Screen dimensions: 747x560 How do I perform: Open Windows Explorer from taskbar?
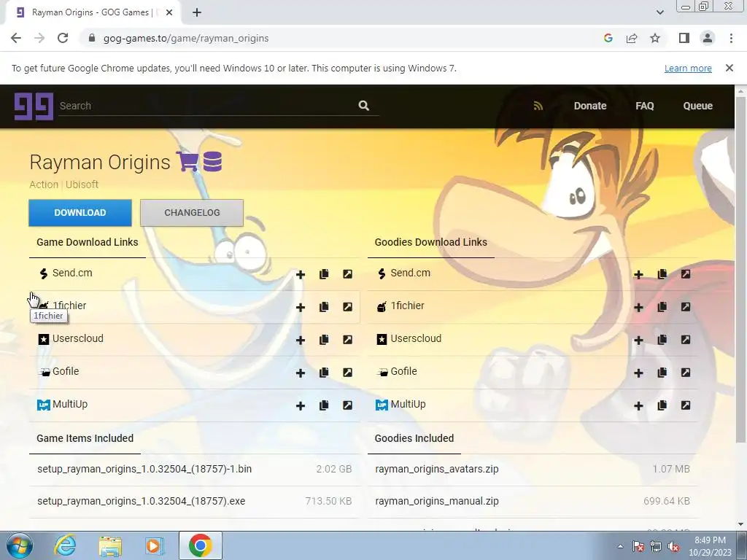[110, 545]
